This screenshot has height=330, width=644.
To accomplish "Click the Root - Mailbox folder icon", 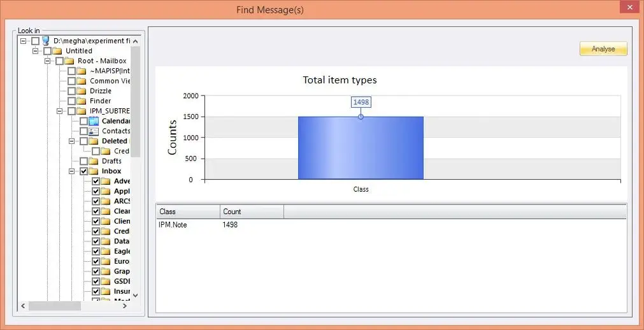I will tap(69, 61).
